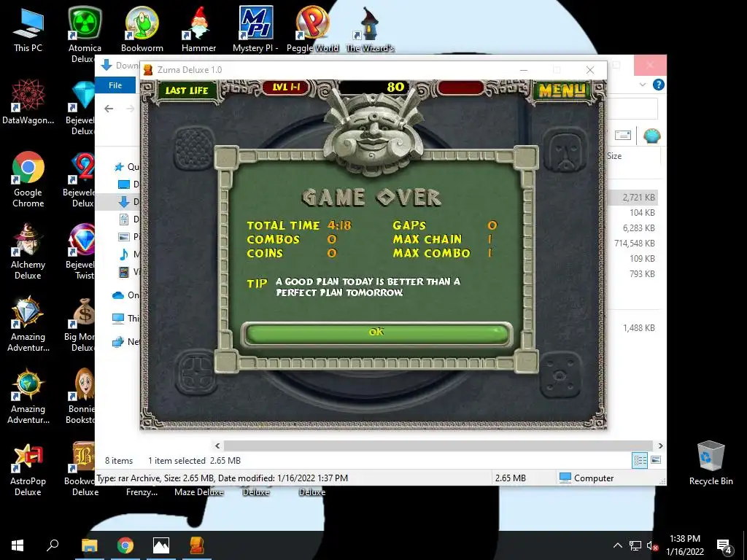Launch Hammer Heads gnome shortcut
This screenshot has height=560, width=747.
[x=198, y=29]
